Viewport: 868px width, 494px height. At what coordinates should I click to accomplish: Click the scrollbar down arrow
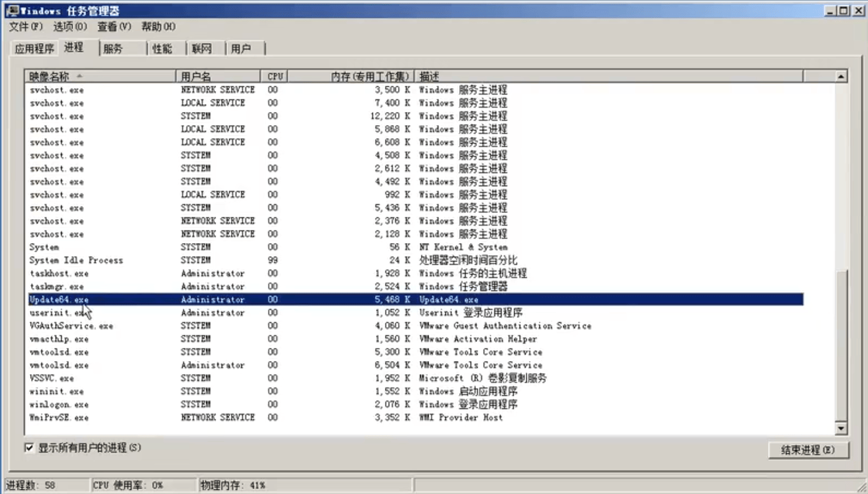pyautogui.click(x=841, y=428)
